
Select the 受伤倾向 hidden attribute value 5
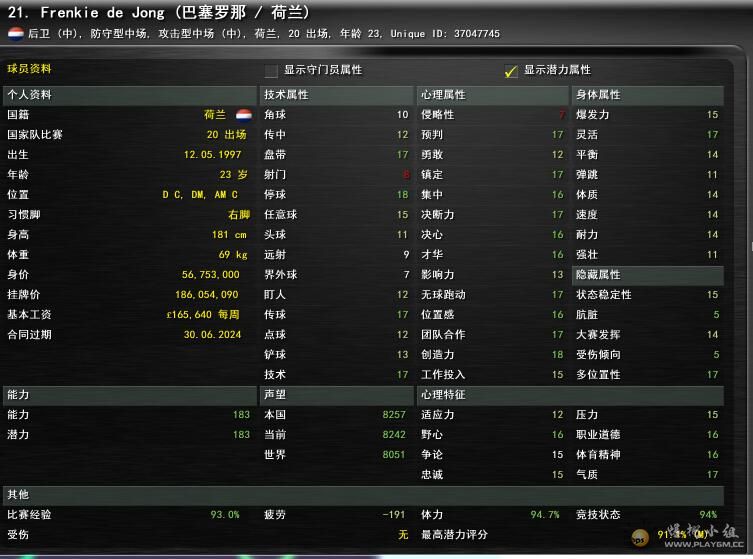coord(716,354)
